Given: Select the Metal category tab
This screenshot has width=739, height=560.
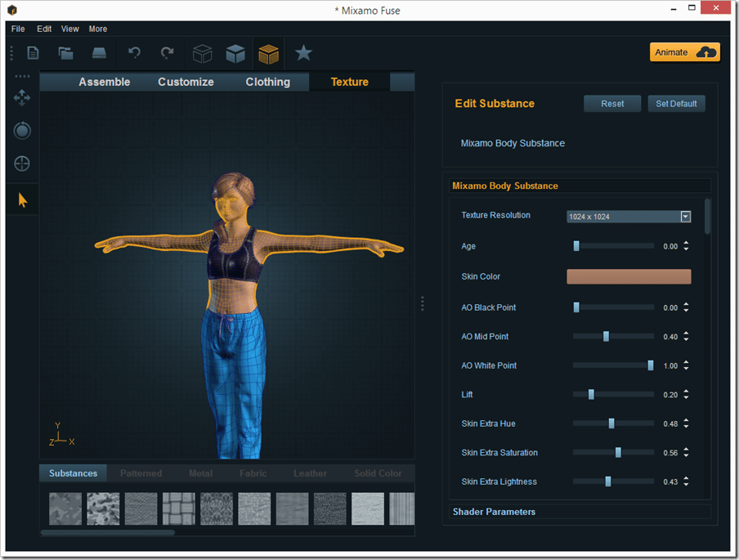Looking at the screenshot, I should (x=201, y=473).
